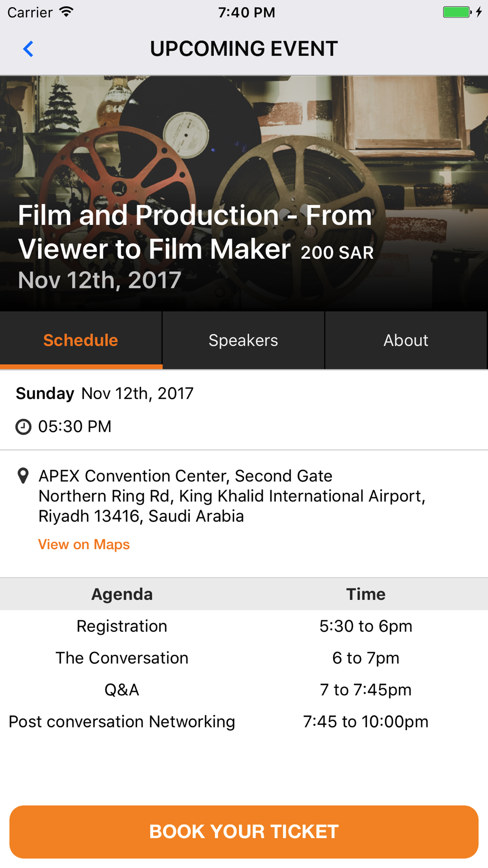Select the Registration agenda row
The width and height of the screenshot is (488, 868).
pos(244,626)
